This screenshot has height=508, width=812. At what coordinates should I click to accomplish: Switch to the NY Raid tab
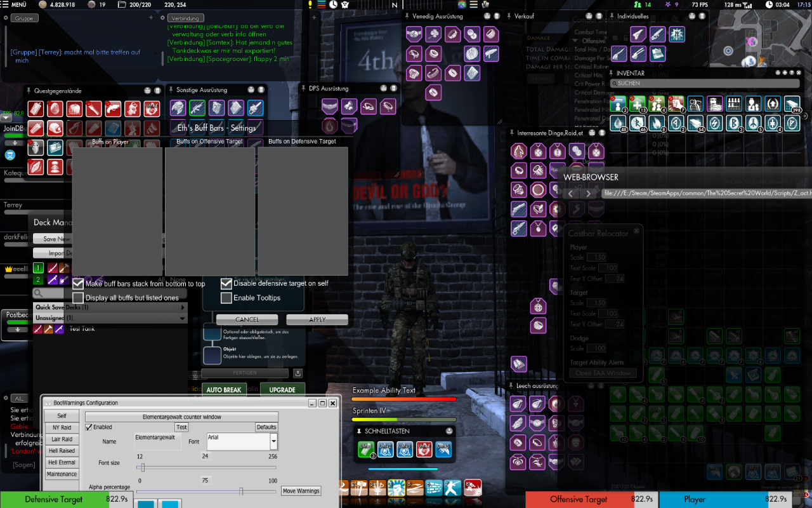pyautogui.click(x=62, y=428)
